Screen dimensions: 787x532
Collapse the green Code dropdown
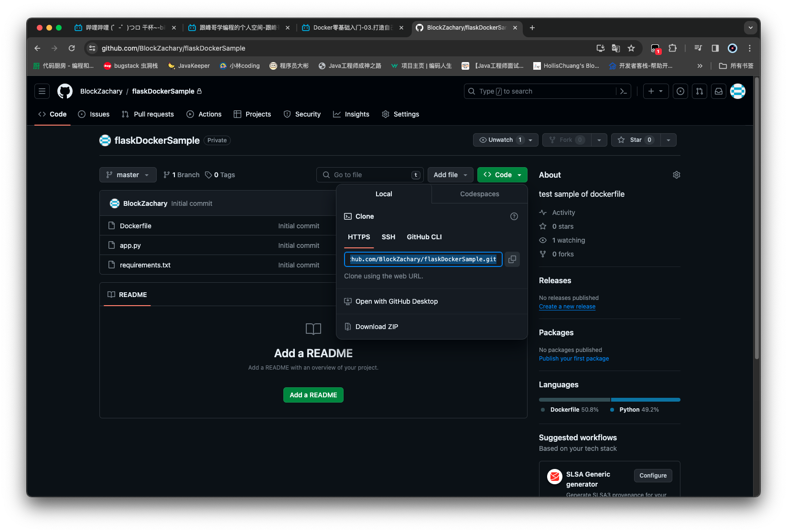click(x=502, y=175)
